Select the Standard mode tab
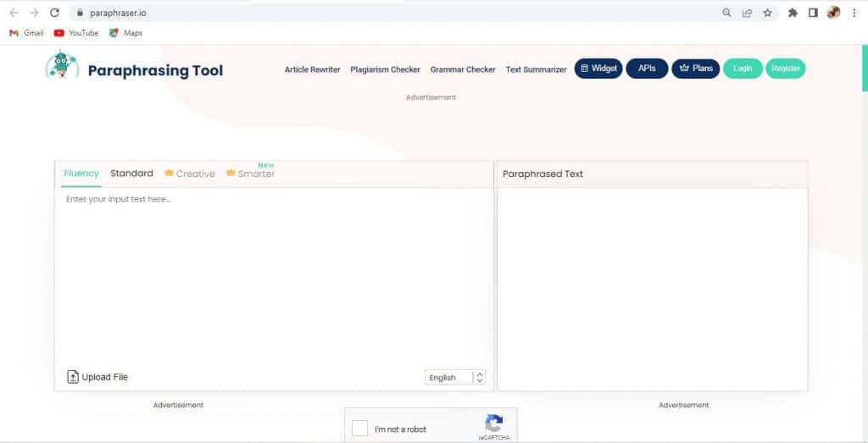868x443 pixels. (x=131, y=173)
